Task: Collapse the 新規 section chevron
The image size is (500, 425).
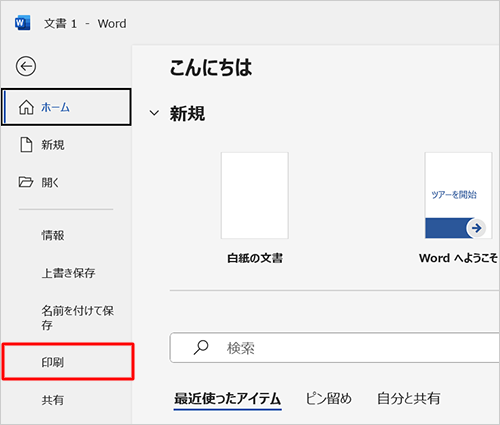Action: tap(154, 113)
